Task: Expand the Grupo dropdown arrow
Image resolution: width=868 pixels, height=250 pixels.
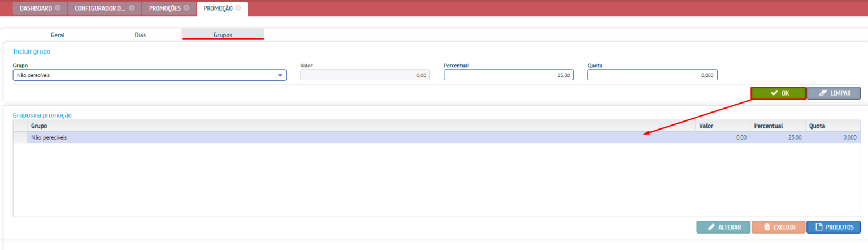Action: click(x=280, y=75)
